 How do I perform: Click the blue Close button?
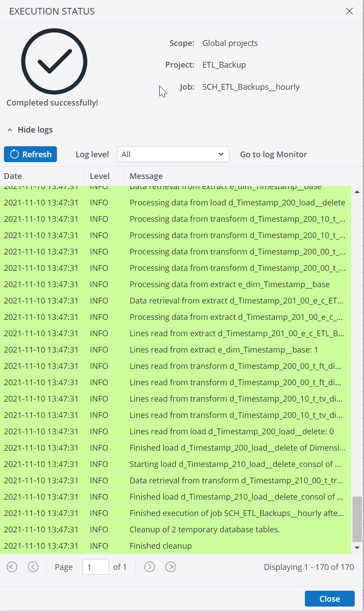[330, 599]
